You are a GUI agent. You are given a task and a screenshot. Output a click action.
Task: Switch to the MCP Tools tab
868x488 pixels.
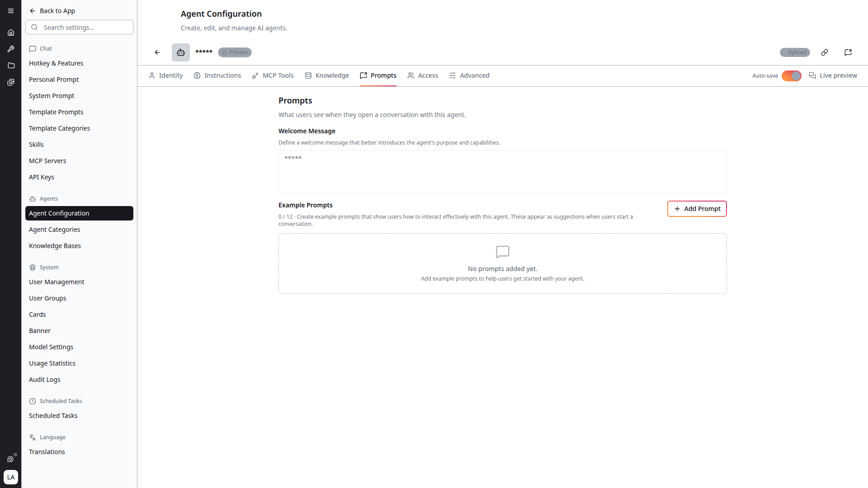point(273,75)
